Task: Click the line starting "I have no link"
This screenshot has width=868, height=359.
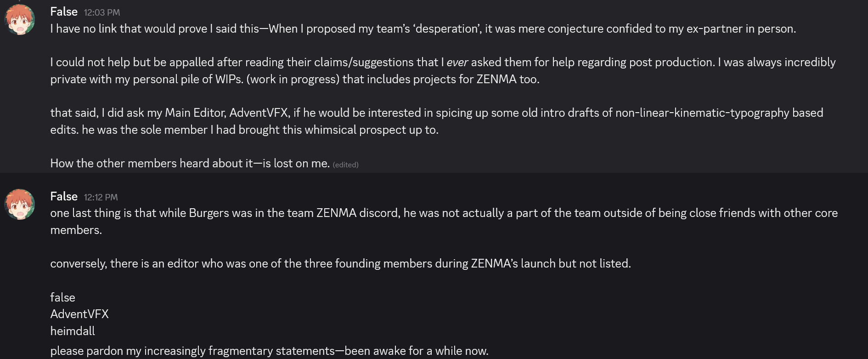Action: pyautogui.click(x=423, y=28)
